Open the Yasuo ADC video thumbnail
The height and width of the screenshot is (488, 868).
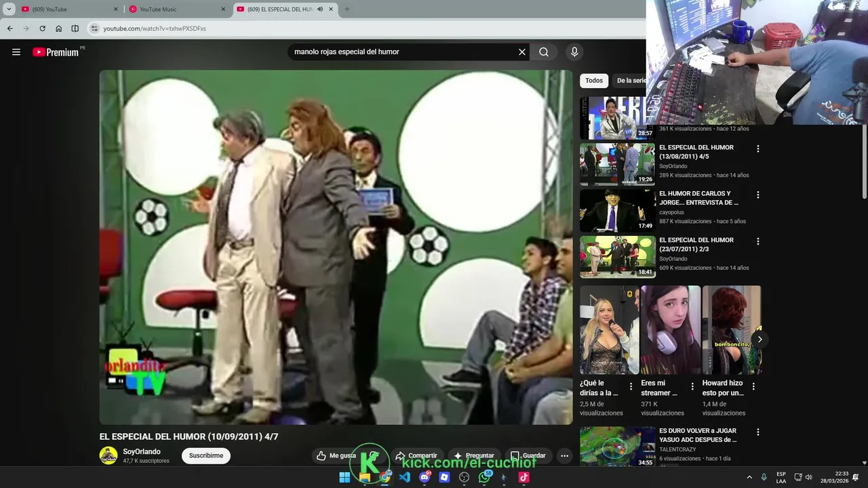pos(618,447)
